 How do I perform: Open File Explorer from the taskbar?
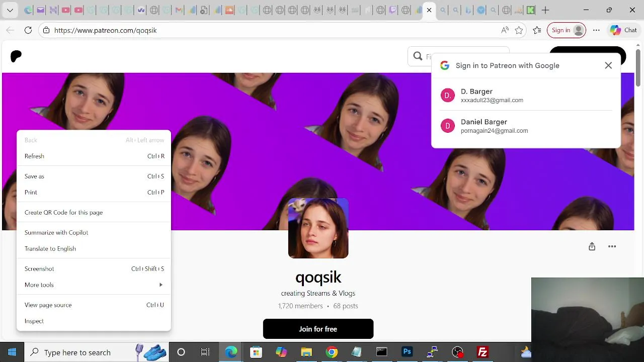tap(306, 352)
